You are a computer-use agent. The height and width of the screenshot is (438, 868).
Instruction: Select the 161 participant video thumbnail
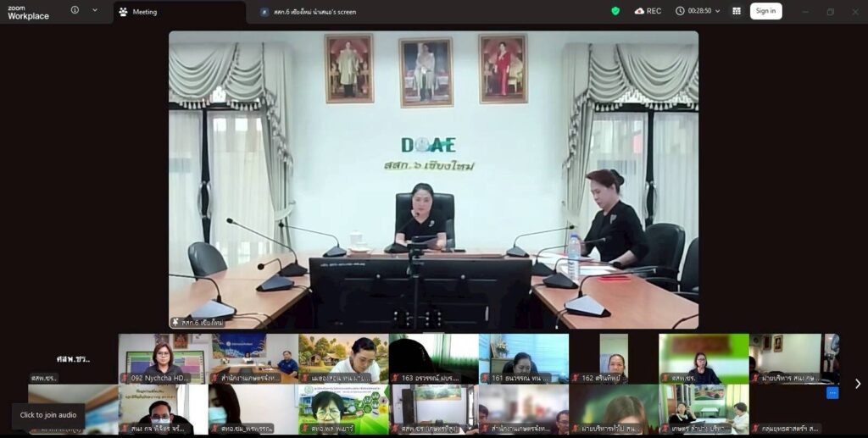pos(523,358)
